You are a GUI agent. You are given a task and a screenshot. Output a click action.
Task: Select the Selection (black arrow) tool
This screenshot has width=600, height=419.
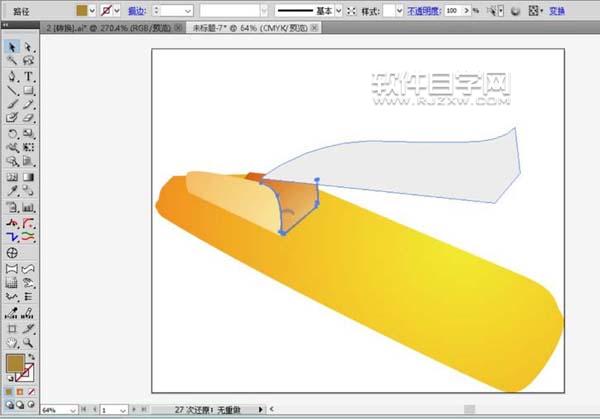(x=12, y=47)
